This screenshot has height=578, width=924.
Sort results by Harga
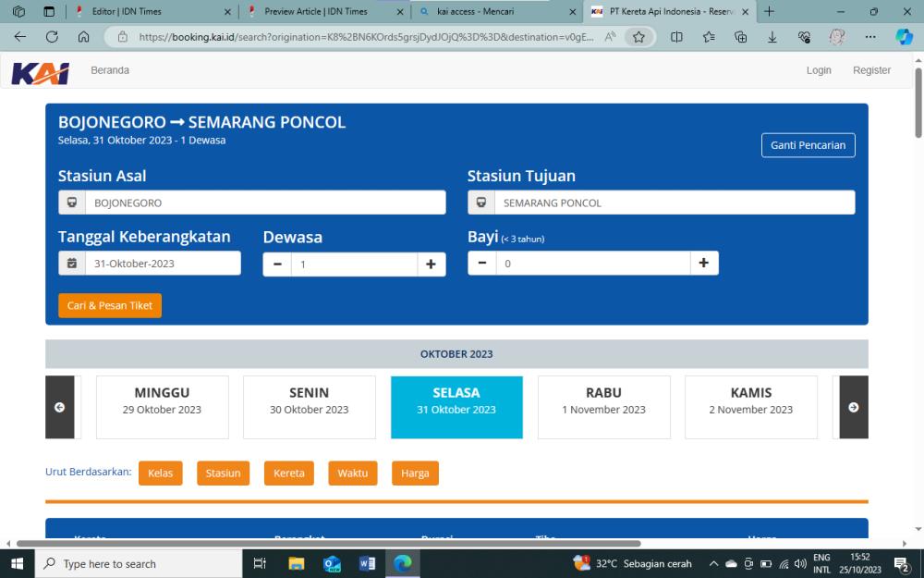[x=415, y=473]
